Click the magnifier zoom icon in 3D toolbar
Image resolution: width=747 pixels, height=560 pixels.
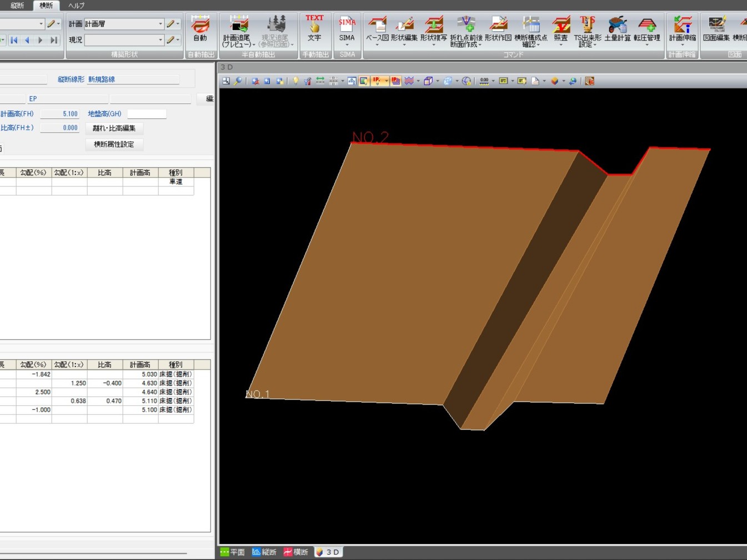[238, 81]
